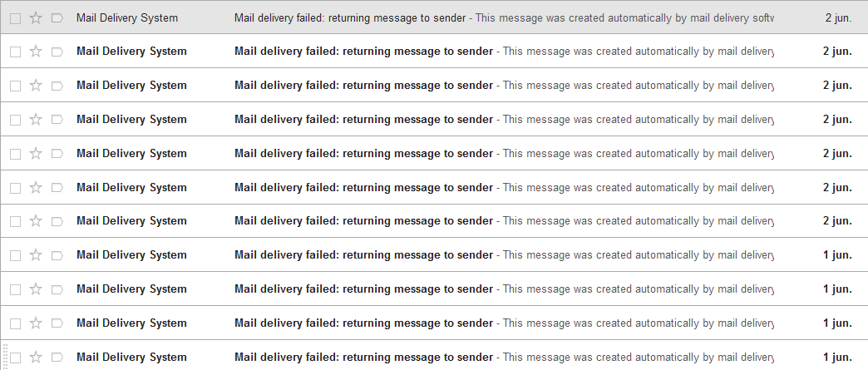
Task: Click the date of the first 1 jun. email
Action: coord(837,255)
